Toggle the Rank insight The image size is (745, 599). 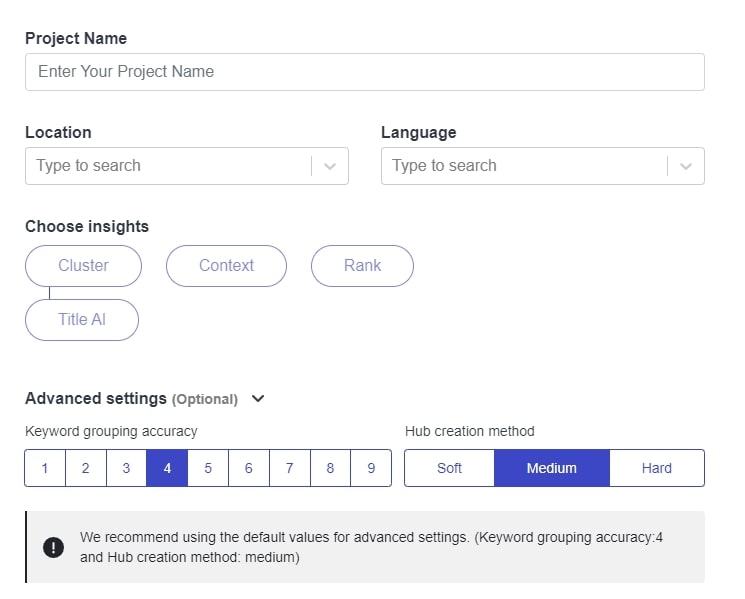(362, 266)
